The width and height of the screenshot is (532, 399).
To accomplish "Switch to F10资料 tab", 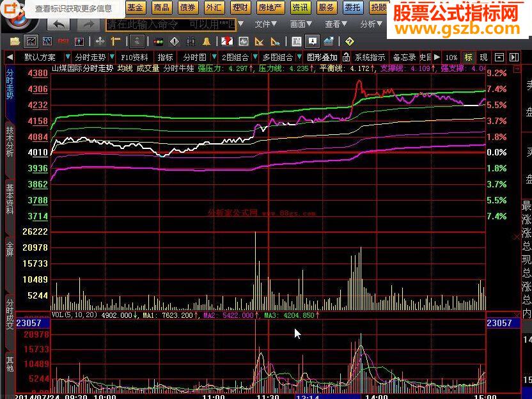I will pyautogui.click(x=134, y=57).
